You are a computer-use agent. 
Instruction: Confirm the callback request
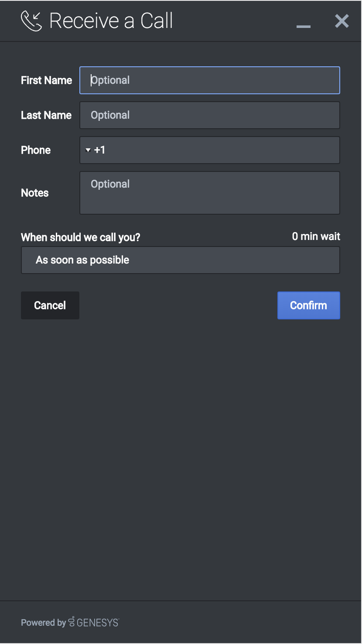(308, 305)
